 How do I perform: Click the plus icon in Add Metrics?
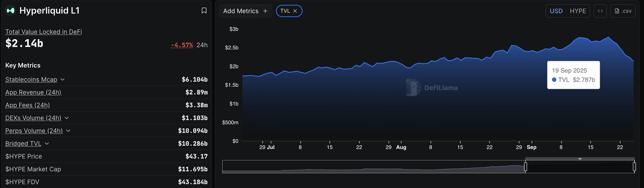coord(265,11)
